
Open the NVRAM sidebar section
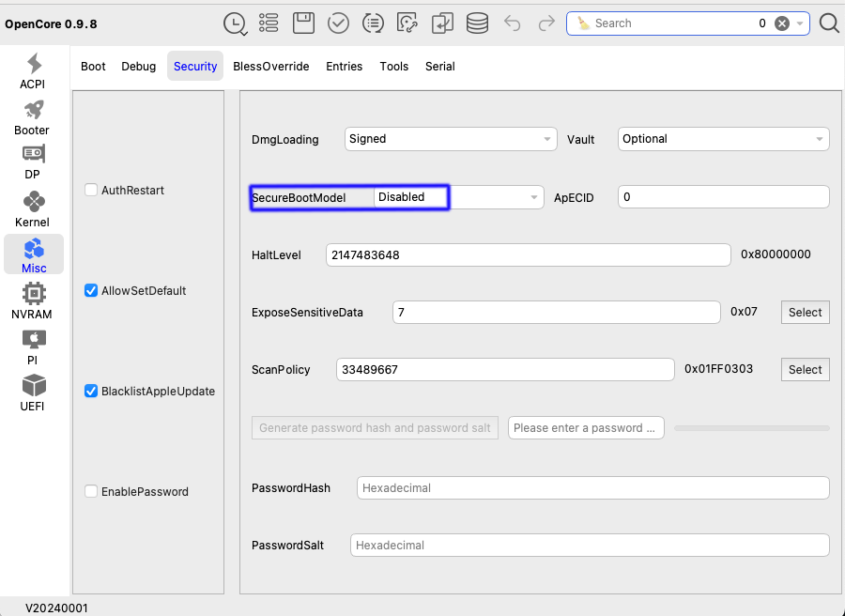(33, 302)
